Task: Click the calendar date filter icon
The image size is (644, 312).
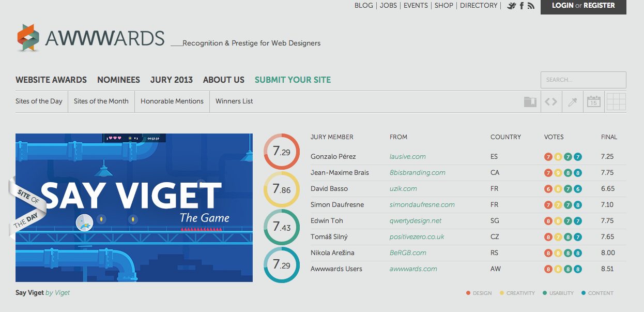Action: pyautogui.click(x=593, y=101)
